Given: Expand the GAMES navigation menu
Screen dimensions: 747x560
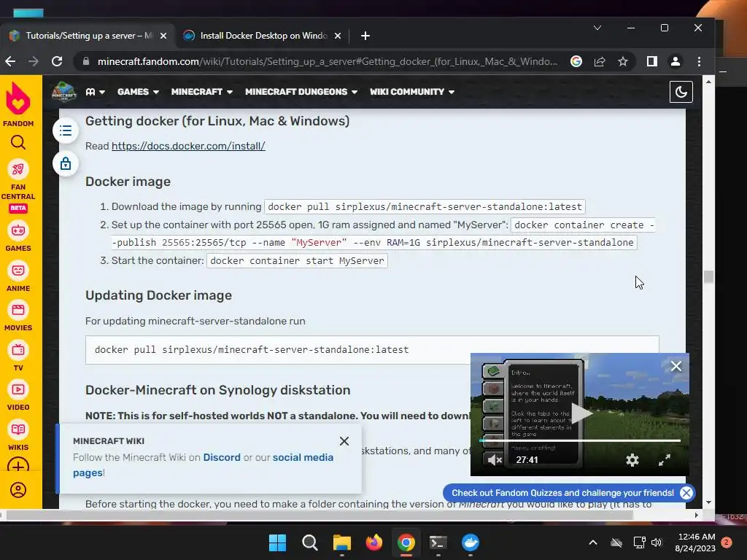Looking at the screenshot, I should pos(138,92).
